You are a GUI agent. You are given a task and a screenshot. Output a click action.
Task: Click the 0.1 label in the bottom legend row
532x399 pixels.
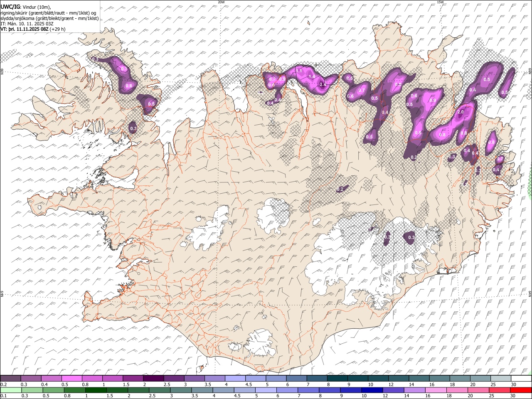[x=3, y=396]
